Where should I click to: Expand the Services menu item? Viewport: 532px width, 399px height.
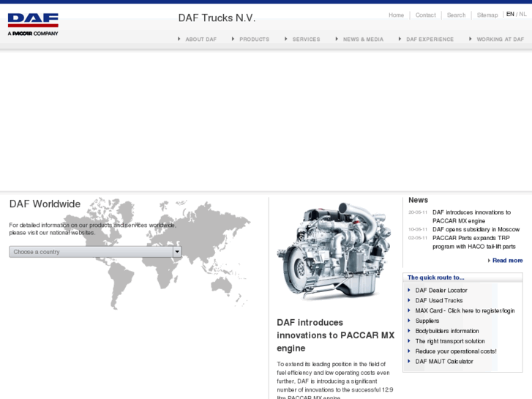coord(306,40)
